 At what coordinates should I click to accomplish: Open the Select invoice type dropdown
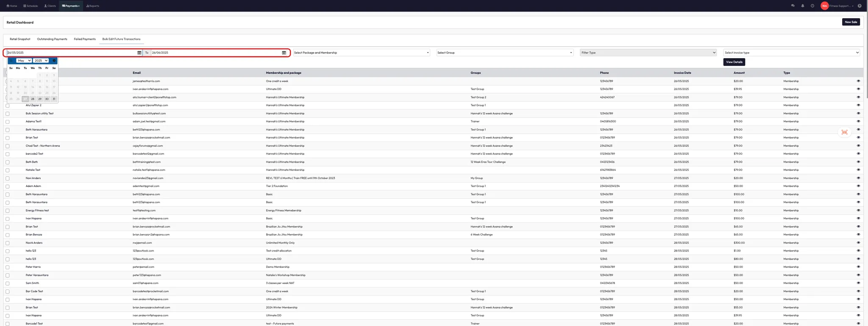pos(791,53)
